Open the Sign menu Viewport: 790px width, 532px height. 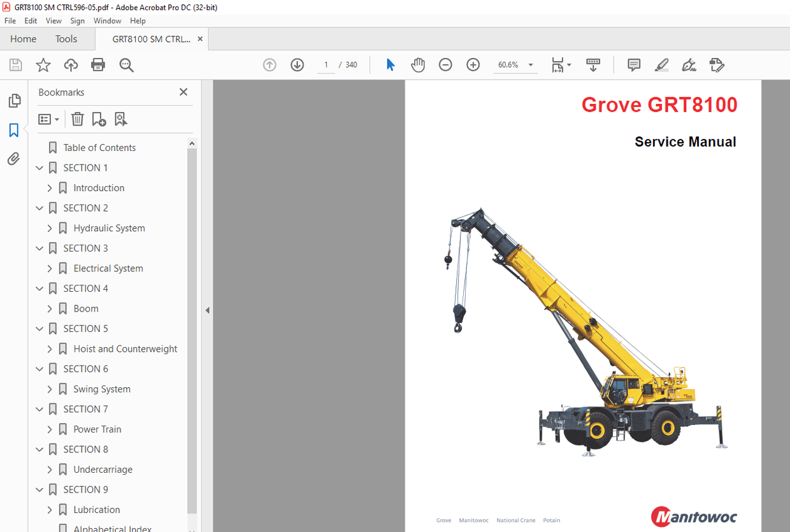tap(77, 21)
